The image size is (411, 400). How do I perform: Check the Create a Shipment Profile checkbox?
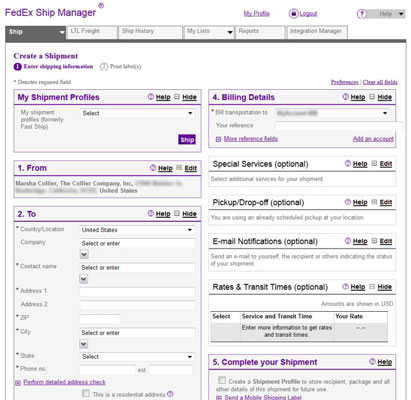222,380
